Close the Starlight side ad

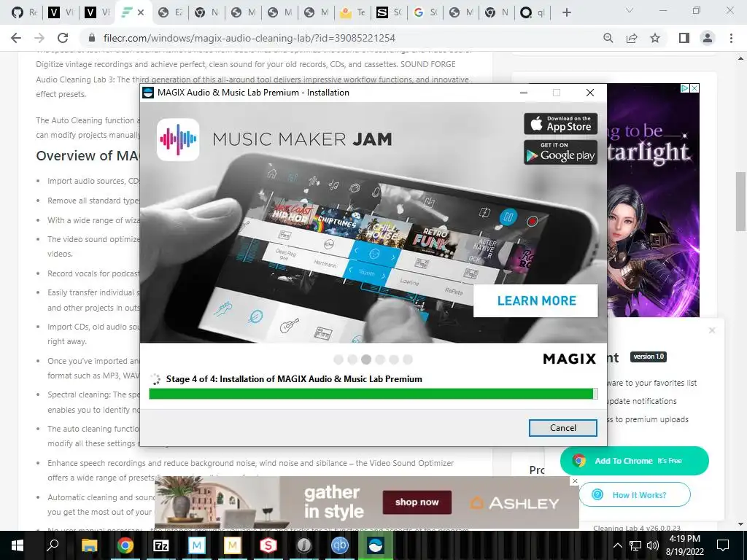pos(694,88)
